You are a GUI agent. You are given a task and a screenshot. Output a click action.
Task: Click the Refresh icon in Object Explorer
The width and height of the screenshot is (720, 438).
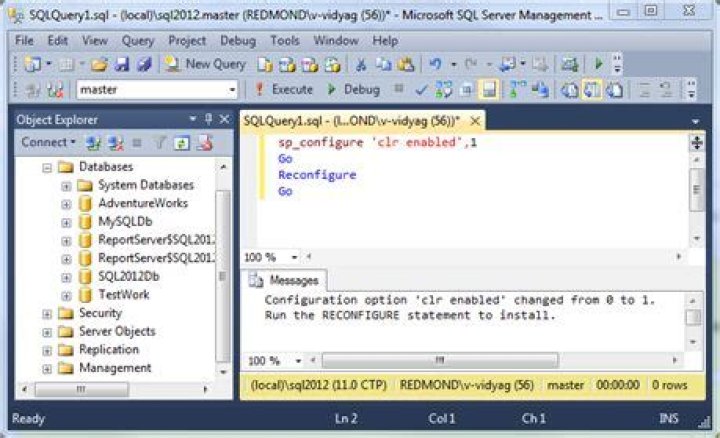pyautogui.click(x=182, y=143)
